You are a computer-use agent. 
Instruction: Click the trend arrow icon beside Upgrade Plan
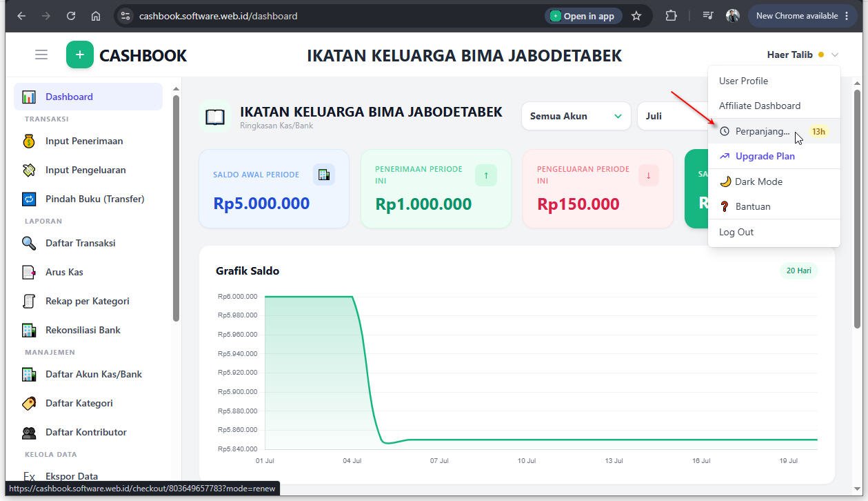725,156
